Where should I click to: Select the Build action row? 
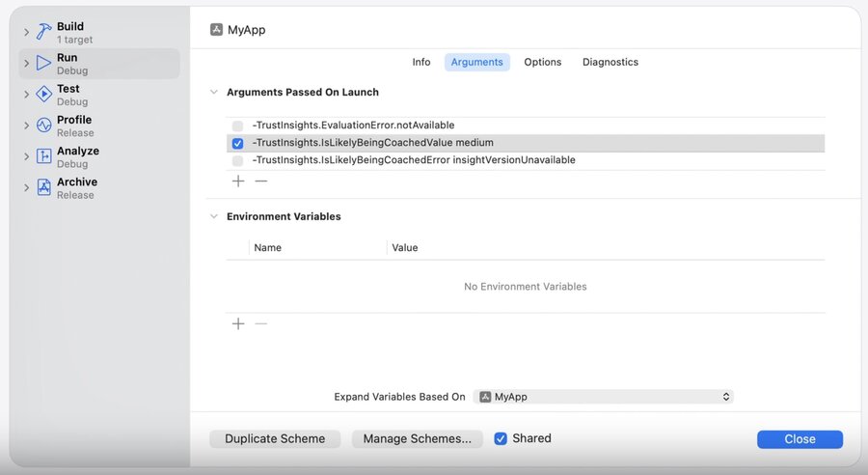(99, 32)
